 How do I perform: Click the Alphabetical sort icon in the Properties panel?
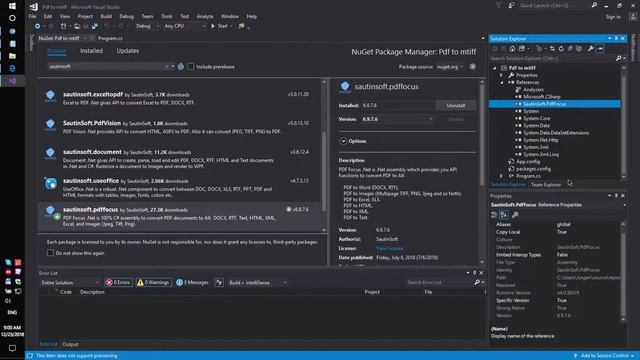pyautogui.click(x=504, y=215)
